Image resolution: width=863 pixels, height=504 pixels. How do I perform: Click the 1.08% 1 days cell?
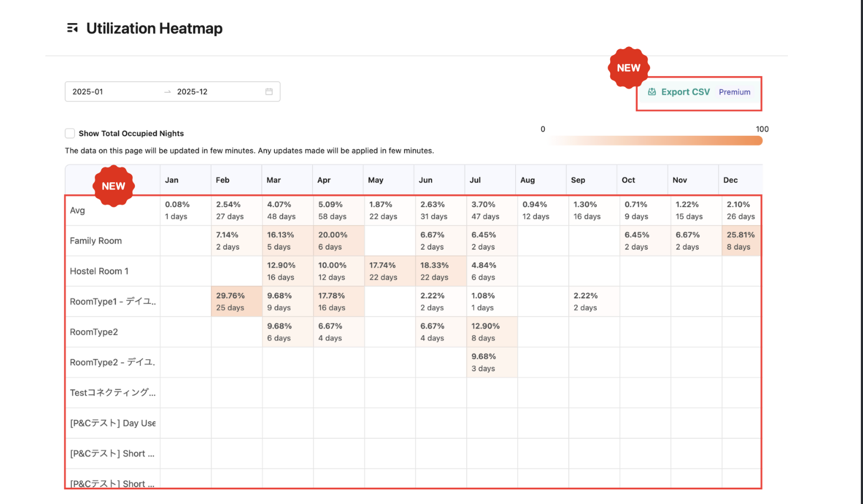[492, 302]
